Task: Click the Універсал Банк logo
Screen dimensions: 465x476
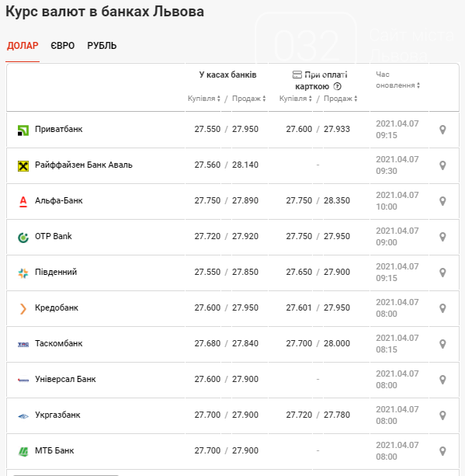Action: tap(23, 380)
